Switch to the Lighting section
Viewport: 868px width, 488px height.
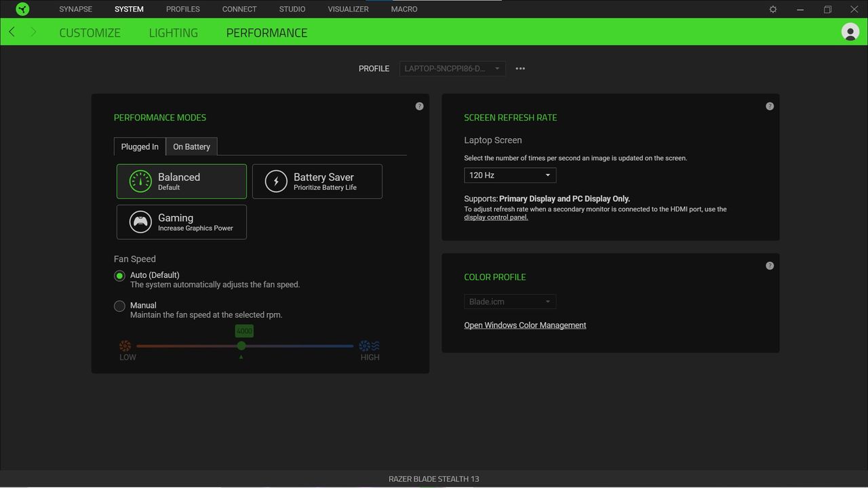174,33
